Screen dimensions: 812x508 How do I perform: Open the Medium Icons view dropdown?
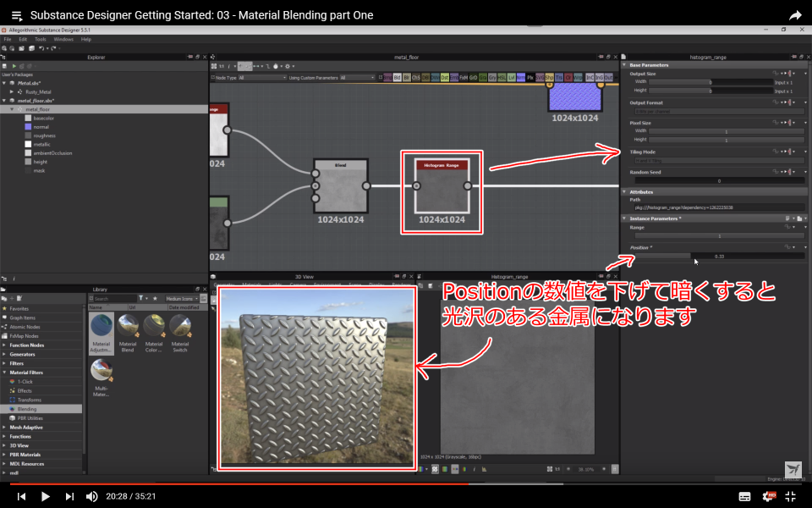pos(182,299)
